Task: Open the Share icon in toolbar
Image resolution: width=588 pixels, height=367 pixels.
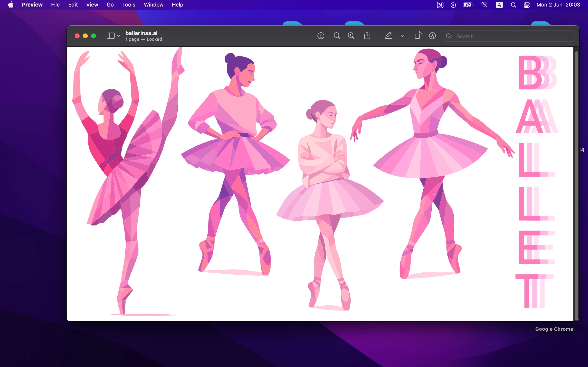Action: point(367,36)
